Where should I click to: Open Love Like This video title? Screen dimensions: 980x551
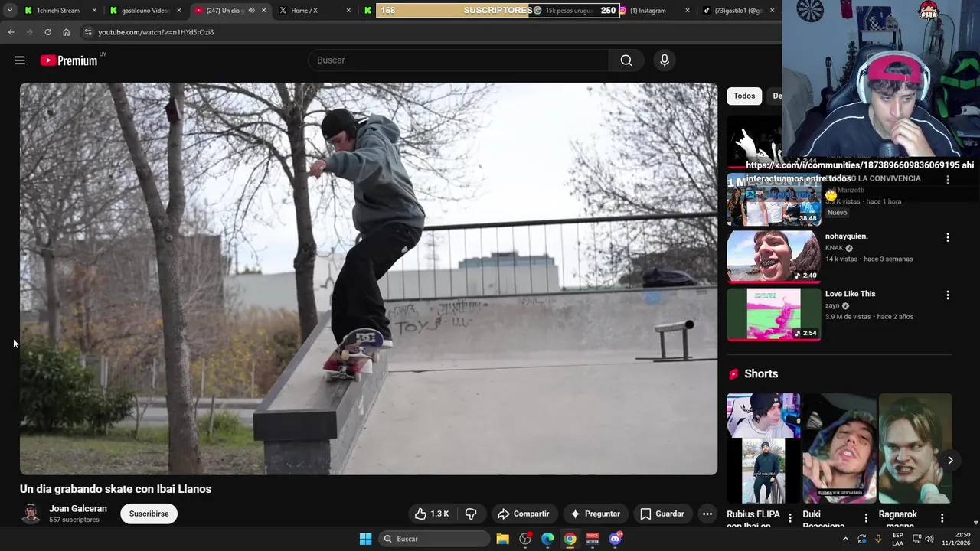click(x=850, y=294)
